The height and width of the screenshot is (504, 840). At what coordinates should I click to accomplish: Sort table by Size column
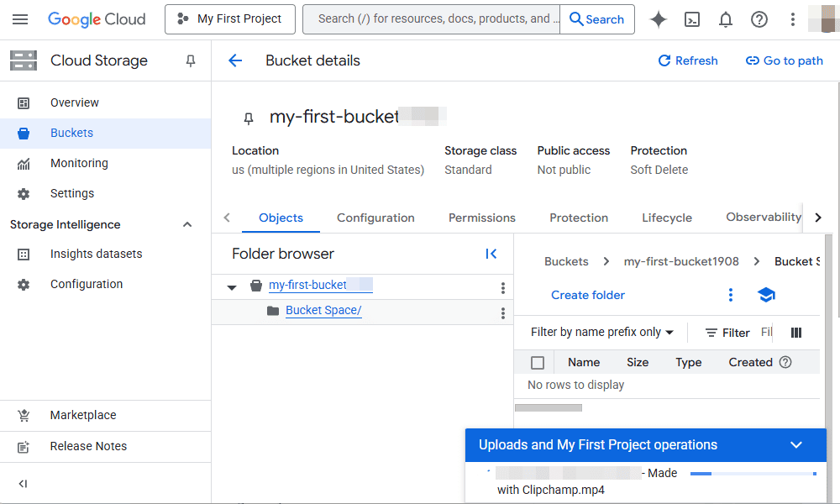click(638, 363)
